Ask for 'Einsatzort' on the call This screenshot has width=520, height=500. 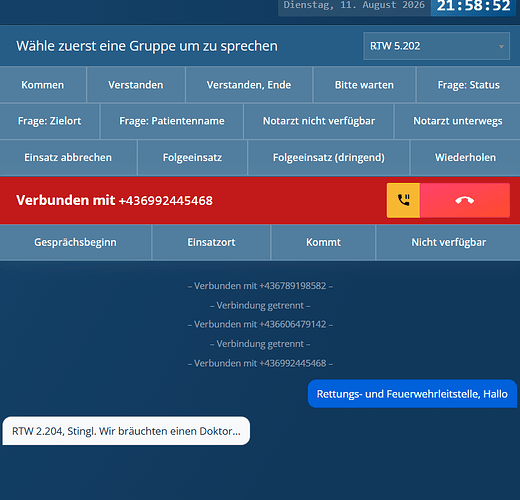(211, 242)
